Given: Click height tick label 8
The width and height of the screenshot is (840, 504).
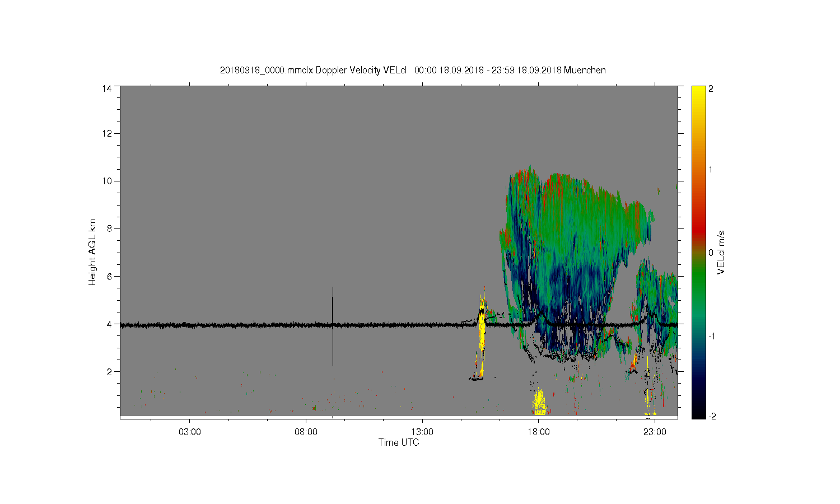Looking at the screenshot, I should pos(109,228).
